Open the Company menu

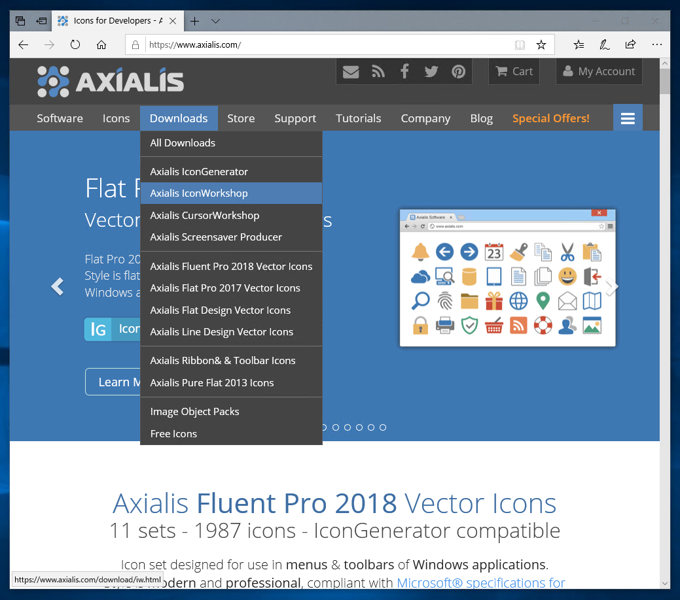[425, 118]
